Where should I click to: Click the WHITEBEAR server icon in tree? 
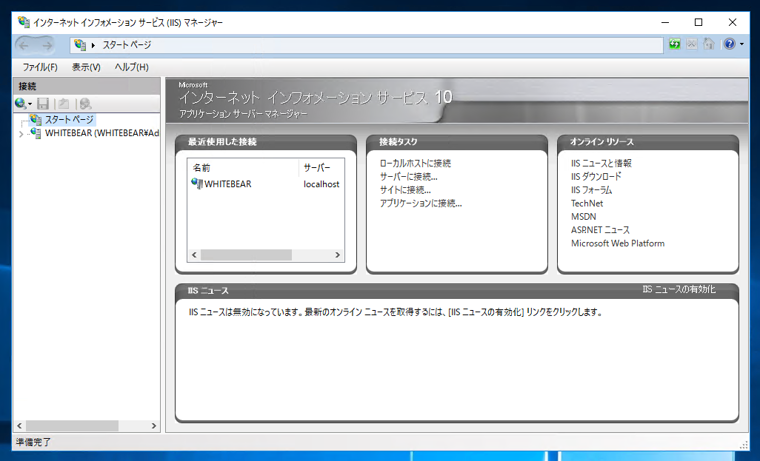[35, 133]
